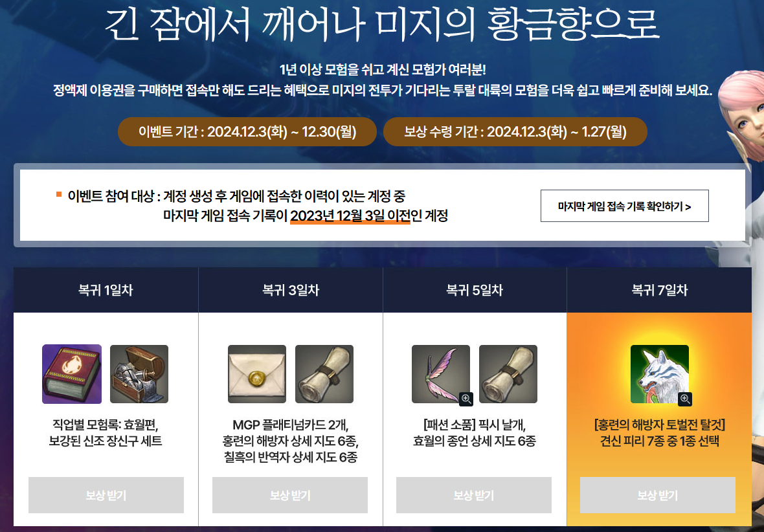Viewport: 764px width, 532px height.
Task: Click the MGP platinum card envelope icon
Action: (x=257, y=374)
